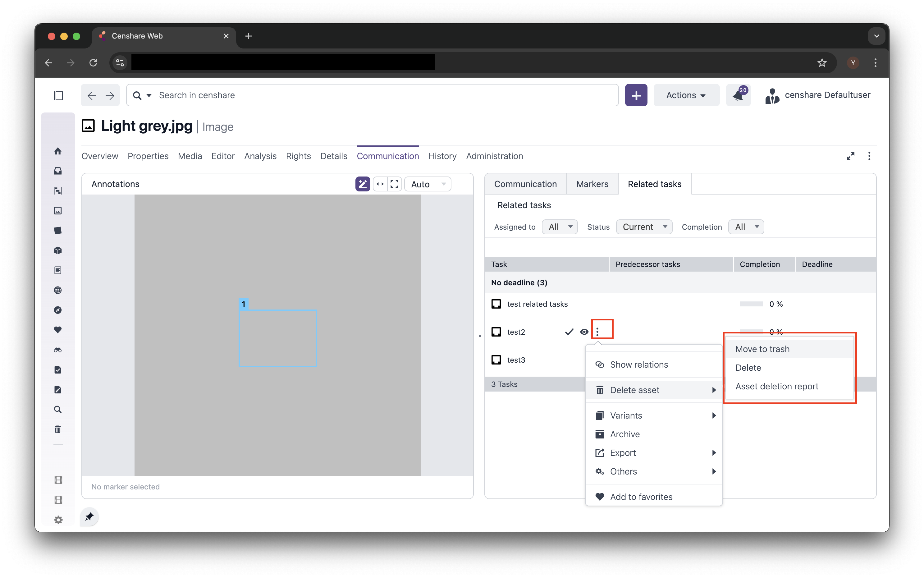Expand the Auto zoom dropdown
The height and width of the screenshot is (578, 924).
[428, 184]
